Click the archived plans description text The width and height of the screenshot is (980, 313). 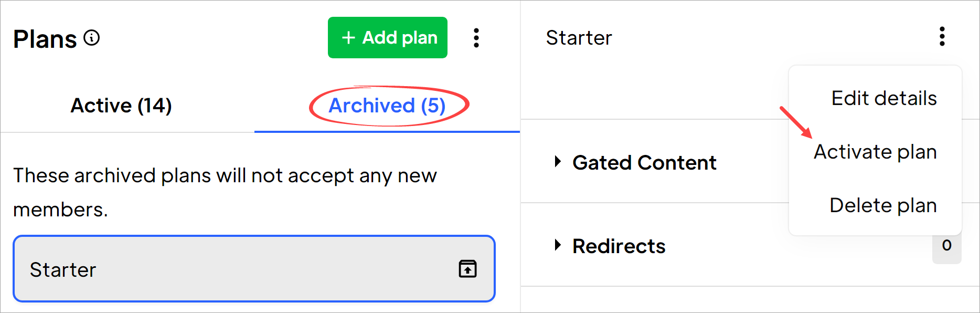225,192
